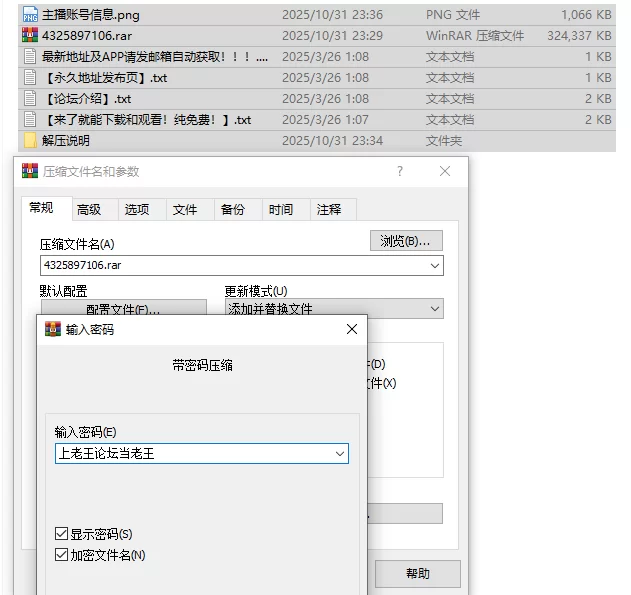631x595 pixels.
Task: Close the 压缩文件名和参数 dialog
Action: (x=445, y=171)
